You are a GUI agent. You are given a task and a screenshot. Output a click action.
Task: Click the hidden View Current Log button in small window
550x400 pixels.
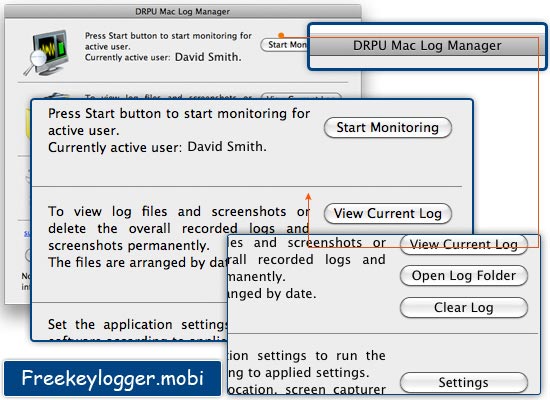[x=301, y=96]
